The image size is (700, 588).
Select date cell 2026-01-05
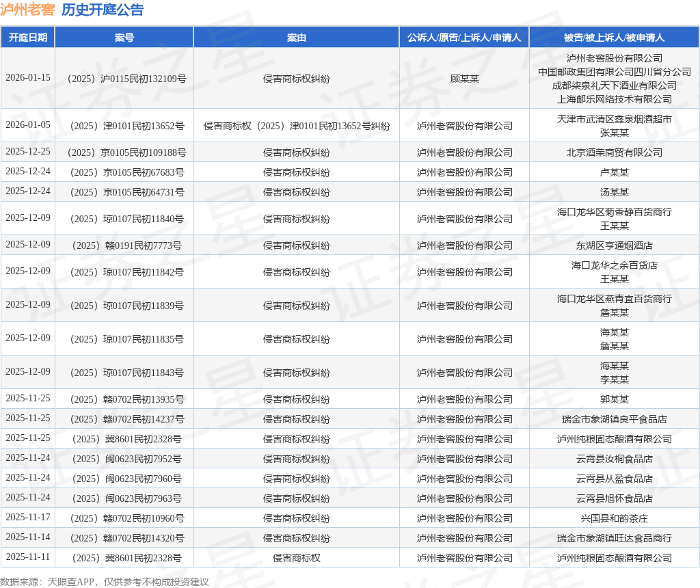pyautogui.click(x=27, y=125)
